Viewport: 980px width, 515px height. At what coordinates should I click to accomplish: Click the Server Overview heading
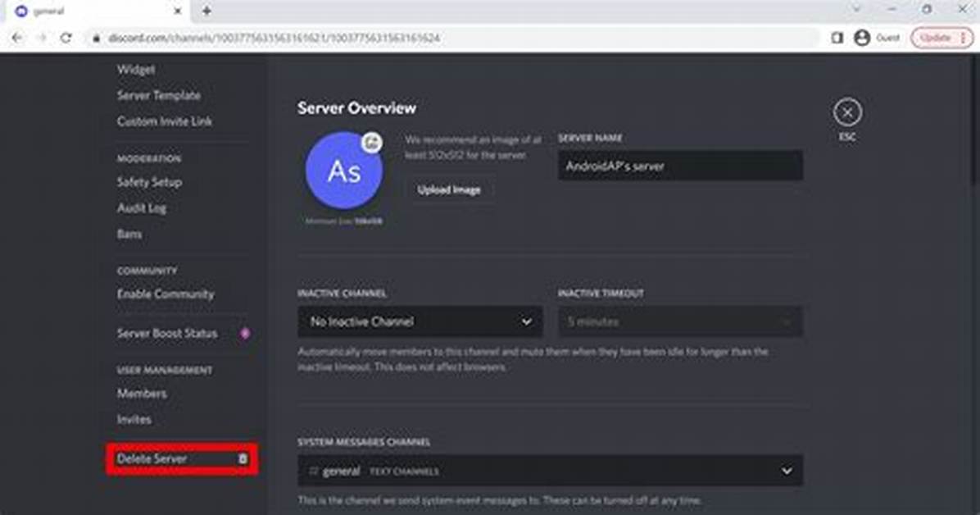pyautogui.click(x=357, y=108)
